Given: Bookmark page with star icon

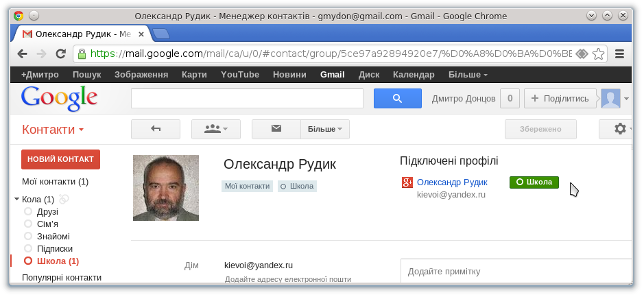Looking at the screenshot, I should tap(599, 54).
